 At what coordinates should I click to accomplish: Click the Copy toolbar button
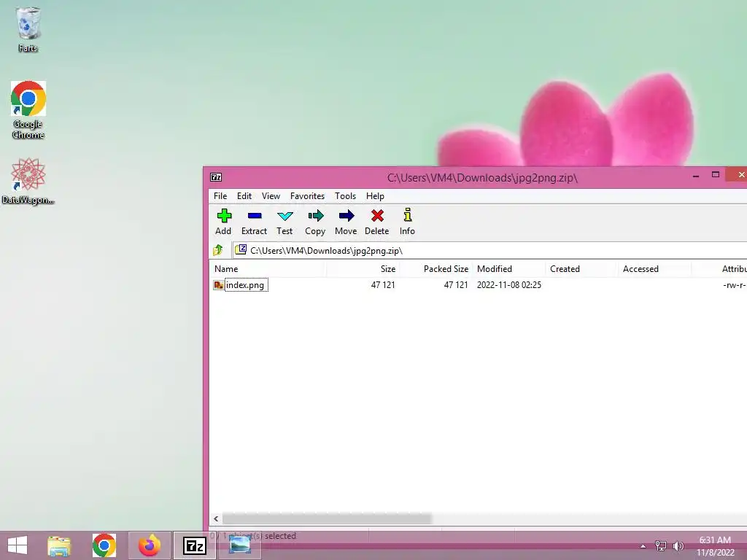coord(315,222)
